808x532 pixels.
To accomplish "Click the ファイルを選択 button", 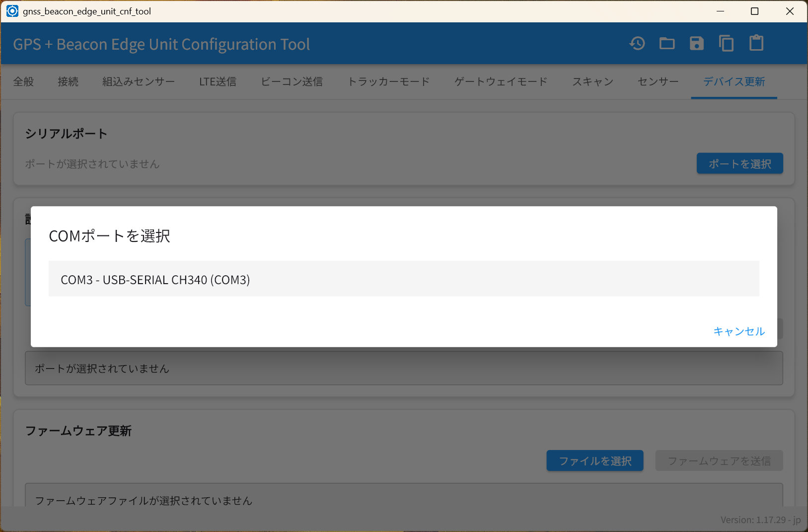I will pos(595,461).
